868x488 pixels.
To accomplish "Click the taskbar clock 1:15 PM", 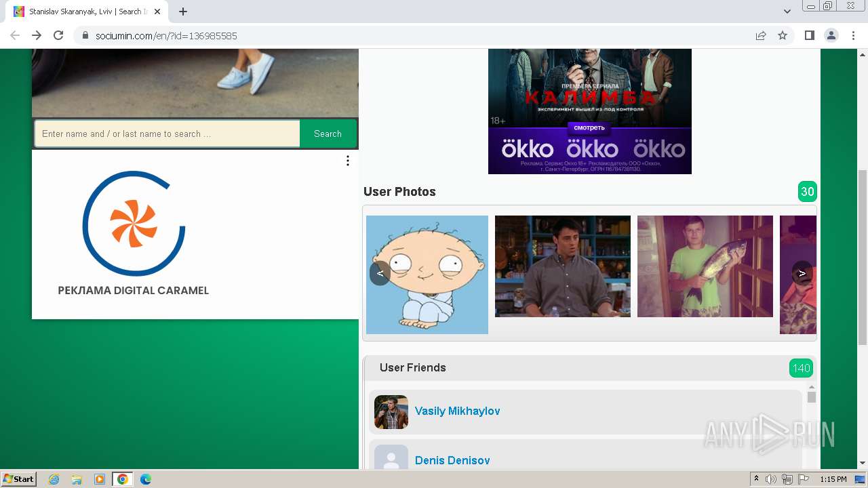I will point(833,479).
